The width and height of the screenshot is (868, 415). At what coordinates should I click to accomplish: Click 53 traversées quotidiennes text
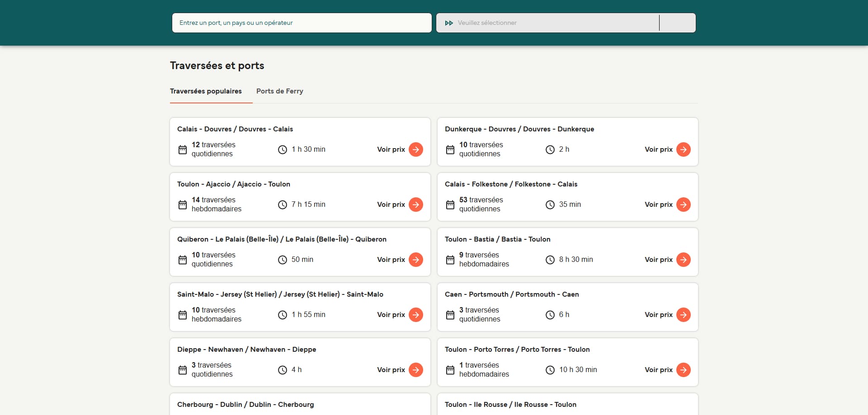481,204
